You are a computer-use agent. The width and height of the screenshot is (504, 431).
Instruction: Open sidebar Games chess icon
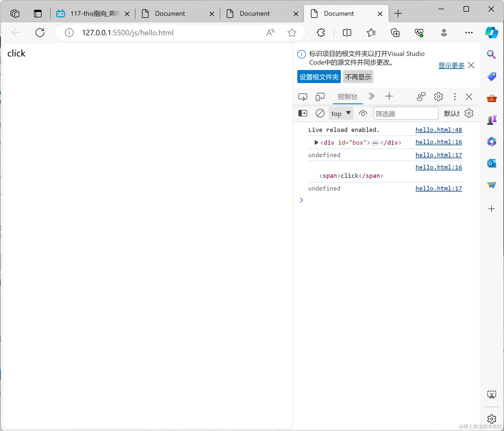pyautogui.click(x=492, y=120)
